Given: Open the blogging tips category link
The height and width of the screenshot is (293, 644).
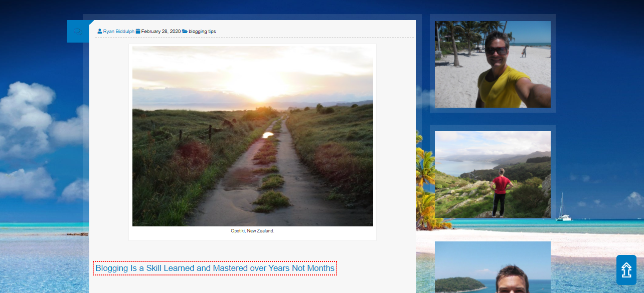Looking at the screenshot, I should click(202, 32).
